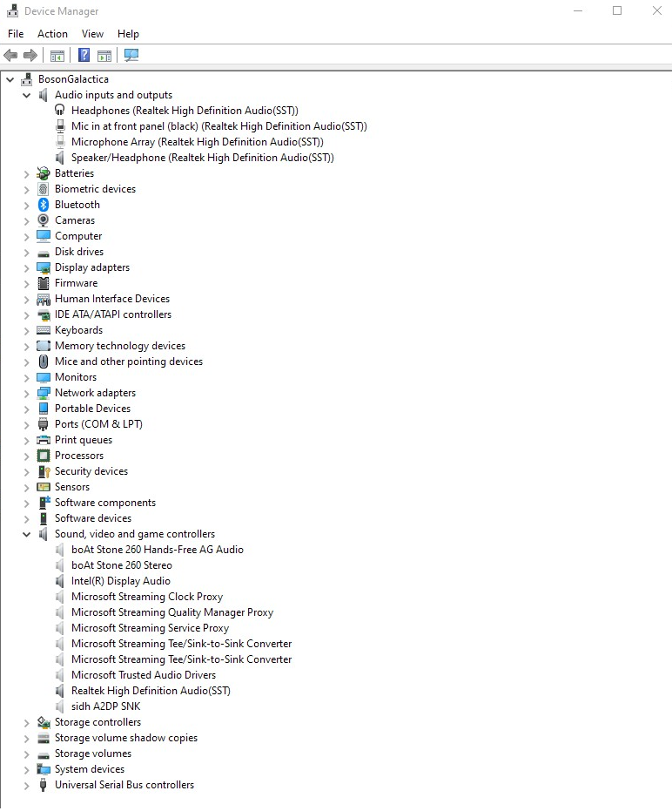This screenshot has width=672, height=811.
Task: Click the Security devices key icon
Action: coord(44,471)
